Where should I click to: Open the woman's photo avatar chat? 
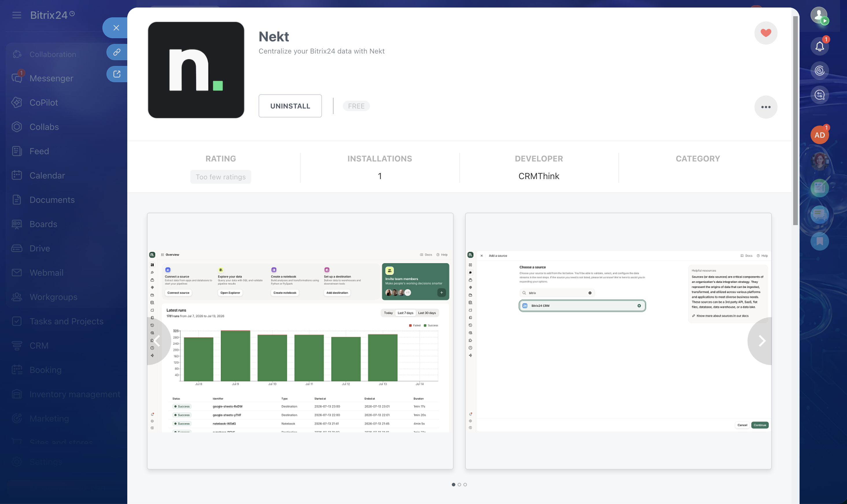point(820,161)
